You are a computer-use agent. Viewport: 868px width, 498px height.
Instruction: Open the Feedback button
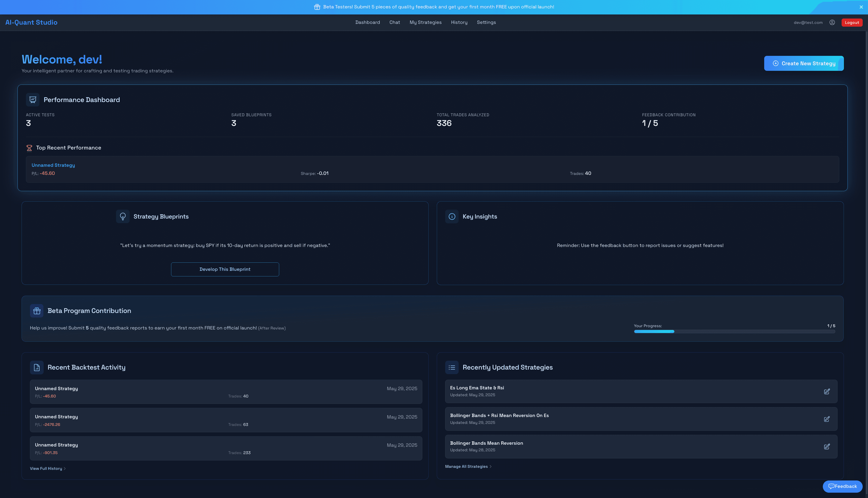point(842,486)
